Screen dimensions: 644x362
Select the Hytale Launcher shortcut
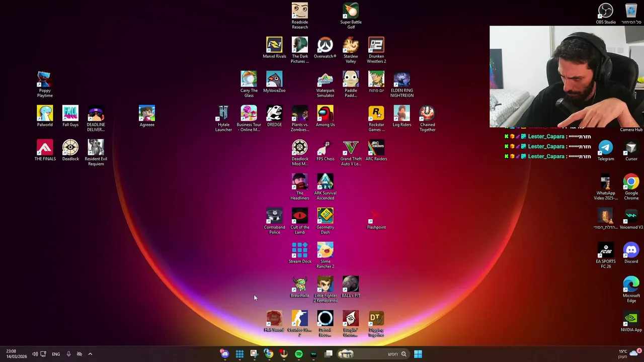tap(223, 118)
